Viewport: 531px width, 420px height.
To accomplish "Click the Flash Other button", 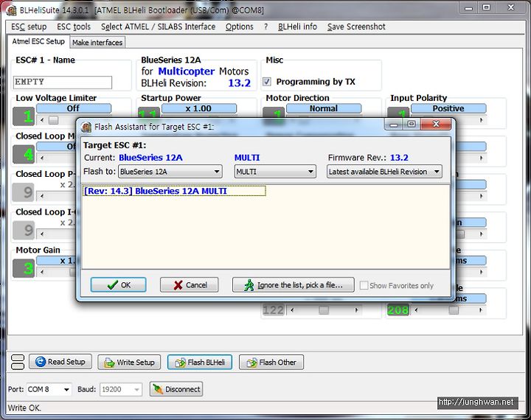I will click(271, 362).
